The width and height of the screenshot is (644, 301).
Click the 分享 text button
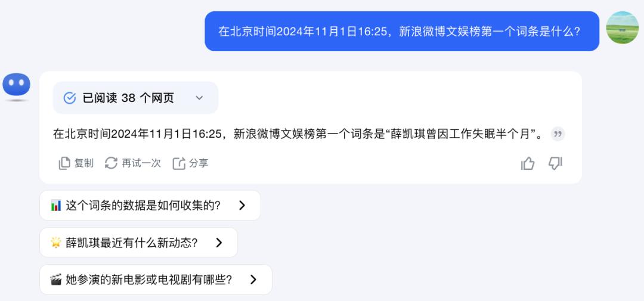click(x=199, y=163)
